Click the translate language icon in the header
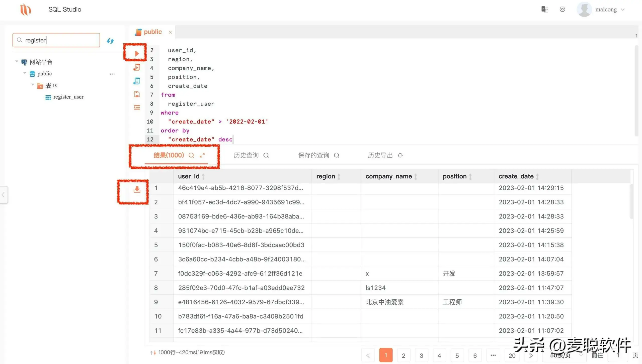Image resolution: width=642 pixels, height=364 pixels. [544, 9]
